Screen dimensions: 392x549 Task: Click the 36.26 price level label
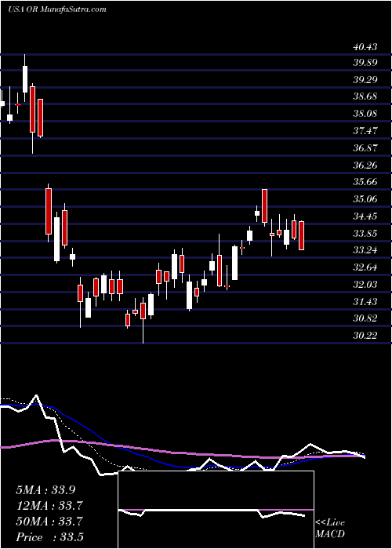pyautogui.click(x=365, y=165)
